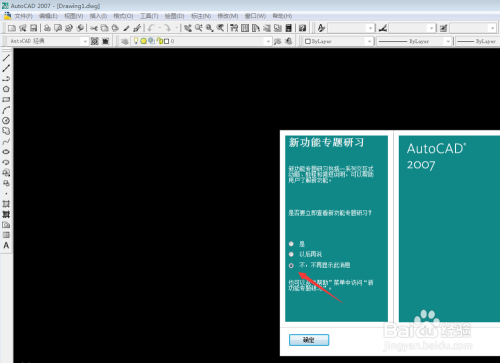Click the Publish icon
The image size is (500, 363).
pyautogui.click(x=69, y=28)
